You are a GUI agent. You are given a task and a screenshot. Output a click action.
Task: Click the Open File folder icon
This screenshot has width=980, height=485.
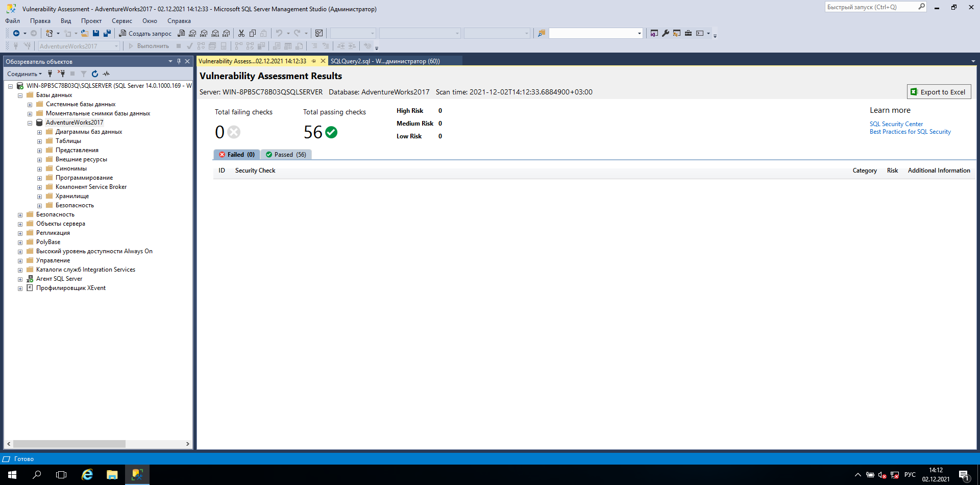pos(85,33)
